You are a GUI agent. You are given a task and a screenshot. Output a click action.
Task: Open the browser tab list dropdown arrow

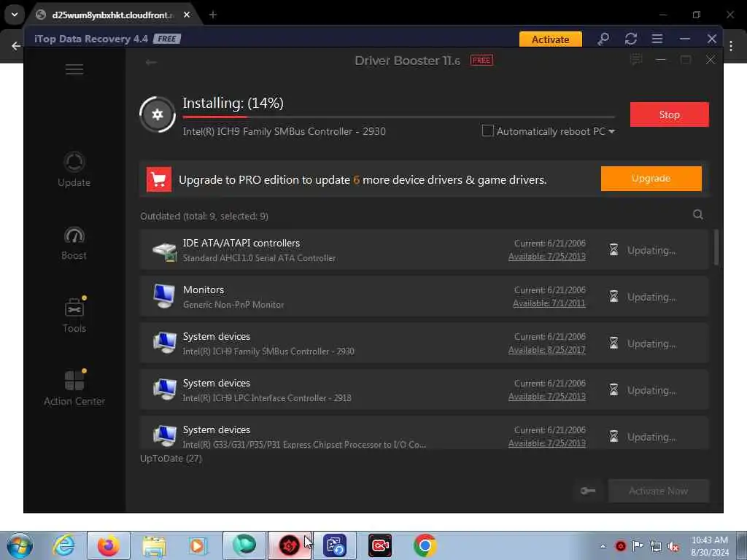click(x=15, y=15)
